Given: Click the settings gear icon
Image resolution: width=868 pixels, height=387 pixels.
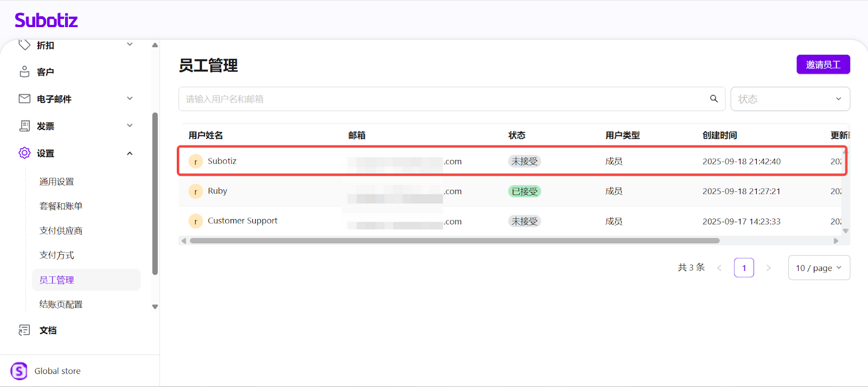Looking at the screenshot, I should point(24,153).
